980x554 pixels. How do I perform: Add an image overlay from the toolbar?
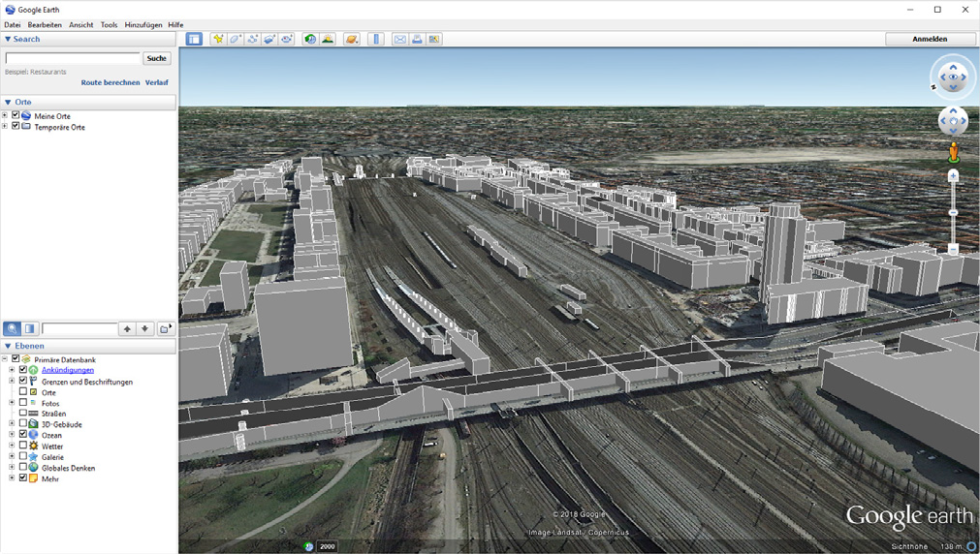269,39
